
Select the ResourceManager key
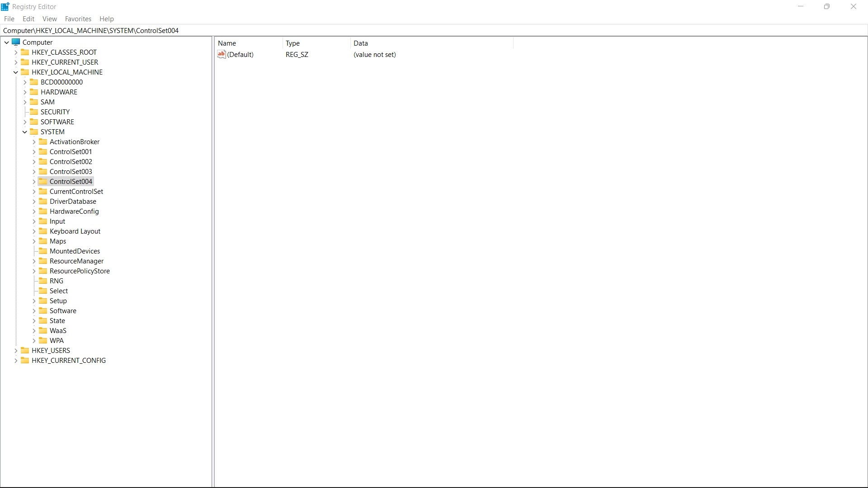76,261
